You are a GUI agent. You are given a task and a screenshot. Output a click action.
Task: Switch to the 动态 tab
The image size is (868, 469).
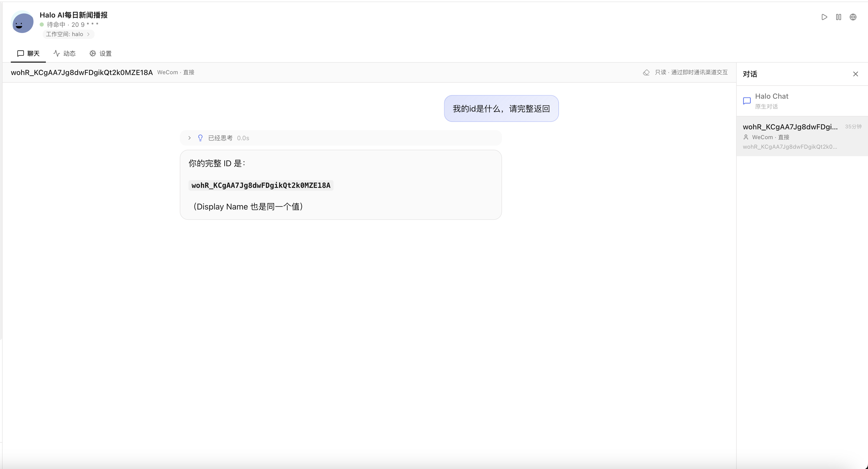(x=64, y=53)
